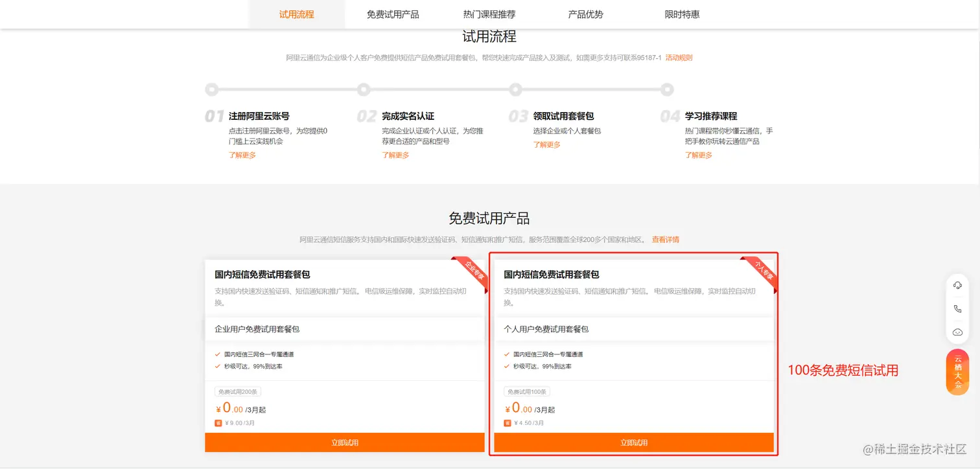Switch to 限时特惠 tab

(x=682, y=14)
